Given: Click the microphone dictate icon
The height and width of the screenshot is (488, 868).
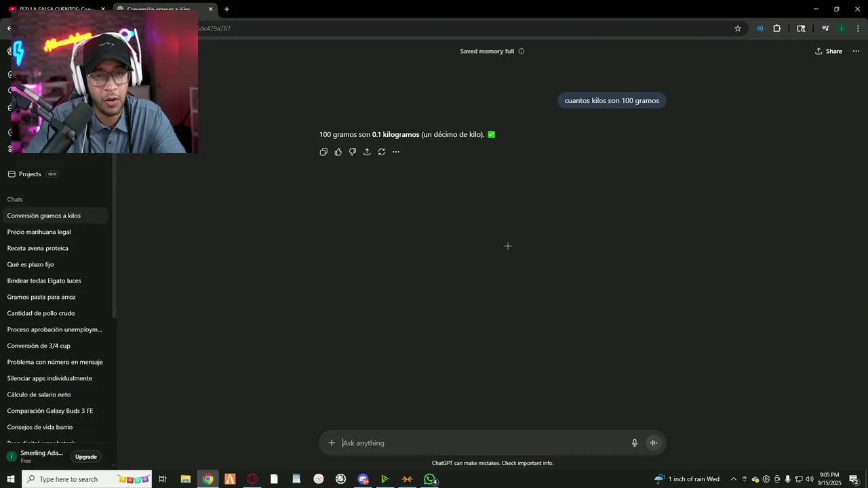Looking at the screenshot, I should point(635,443).
